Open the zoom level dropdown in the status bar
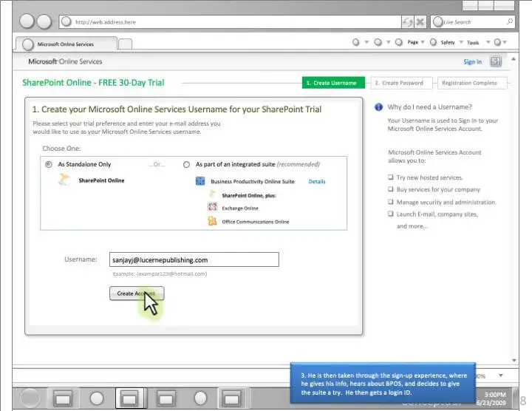The height and width of the screenshot is (411, 532). (x=501, y=376)
